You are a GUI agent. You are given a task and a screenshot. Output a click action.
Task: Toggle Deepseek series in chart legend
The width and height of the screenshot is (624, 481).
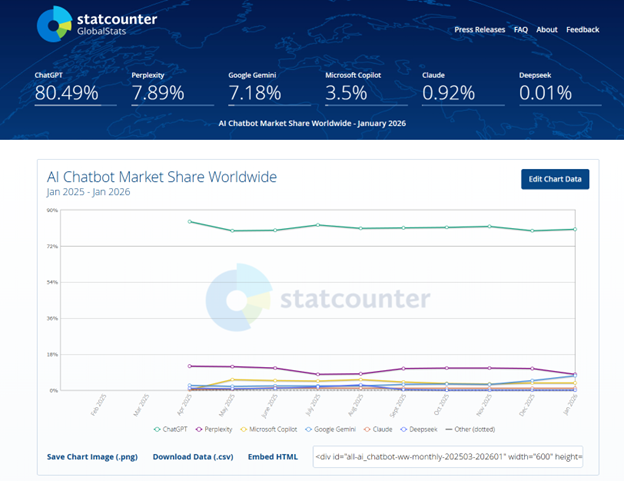pos(419,429)
